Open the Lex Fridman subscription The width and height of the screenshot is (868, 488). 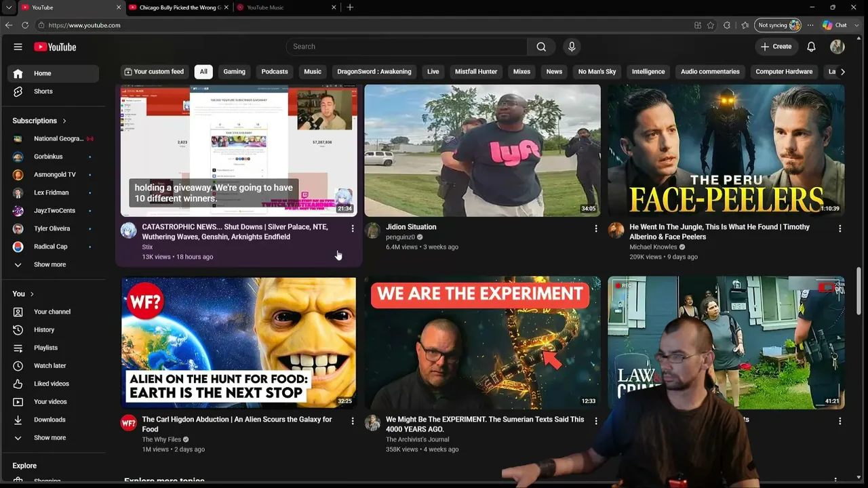click(x=53, y=192)
